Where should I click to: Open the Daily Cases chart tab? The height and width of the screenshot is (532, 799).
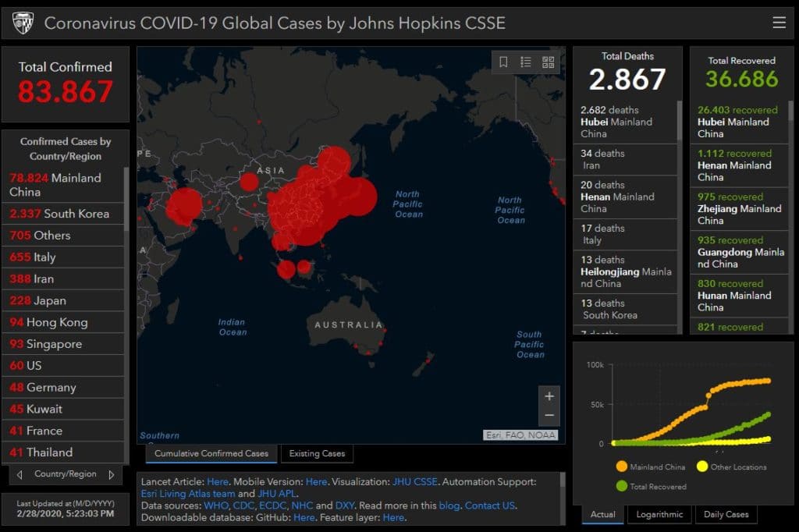click(726, 514)
